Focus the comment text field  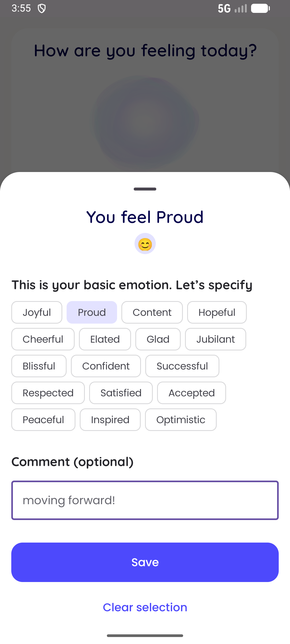point(145,500)
